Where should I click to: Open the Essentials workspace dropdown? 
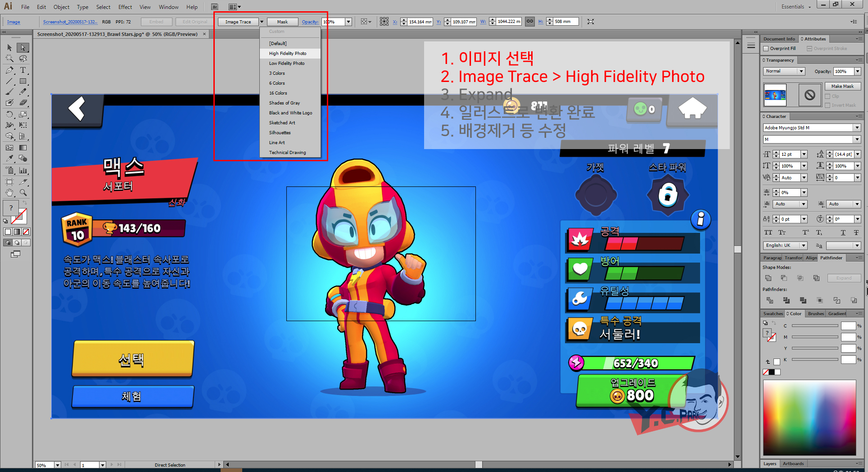pyautogui.click(x=796, y=7)
